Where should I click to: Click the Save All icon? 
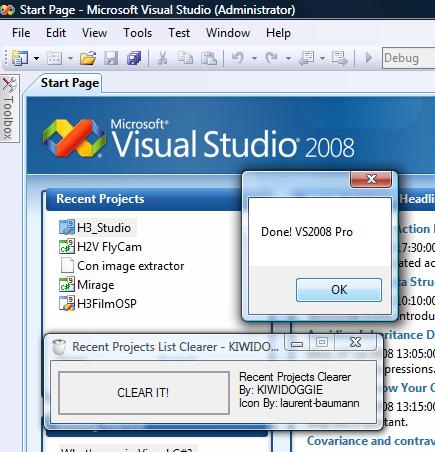[134, 58]
